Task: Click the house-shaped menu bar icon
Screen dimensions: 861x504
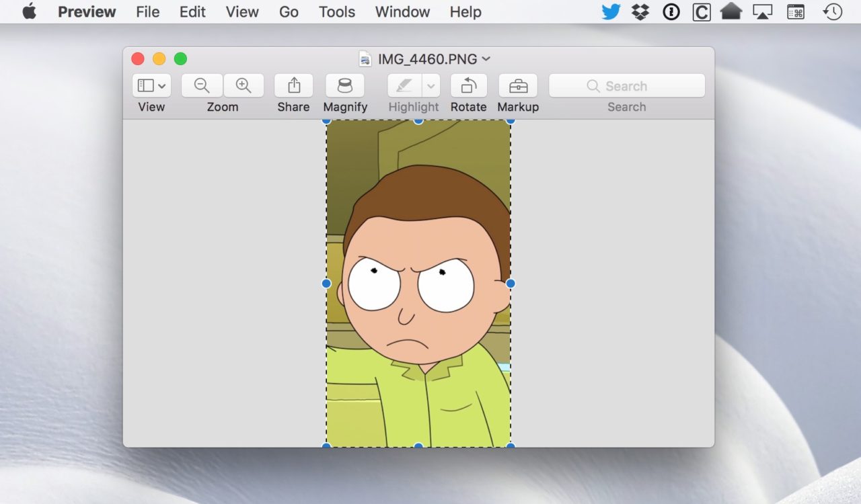Action: click(x=731, y=11)
